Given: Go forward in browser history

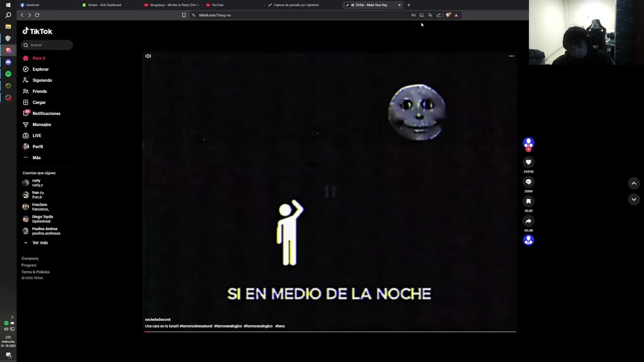Looking at the screenshot, I should 29,15.
